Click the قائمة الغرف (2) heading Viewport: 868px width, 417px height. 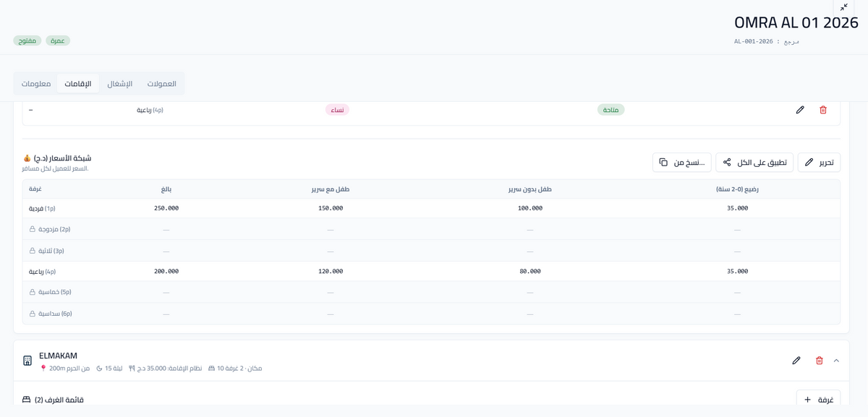(59, 400)
